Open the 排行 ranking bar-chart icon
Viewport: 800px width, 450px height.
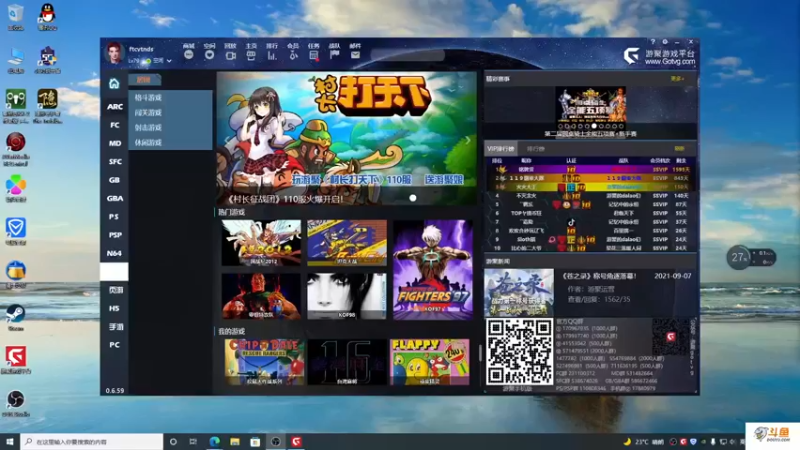pyautogui.click(x=272, y=55)
